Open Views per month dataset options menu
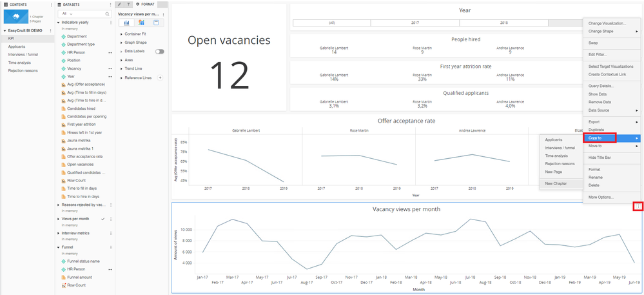This screenshot has width=644, height=295. pyautogui.click(x=111, y=219)
